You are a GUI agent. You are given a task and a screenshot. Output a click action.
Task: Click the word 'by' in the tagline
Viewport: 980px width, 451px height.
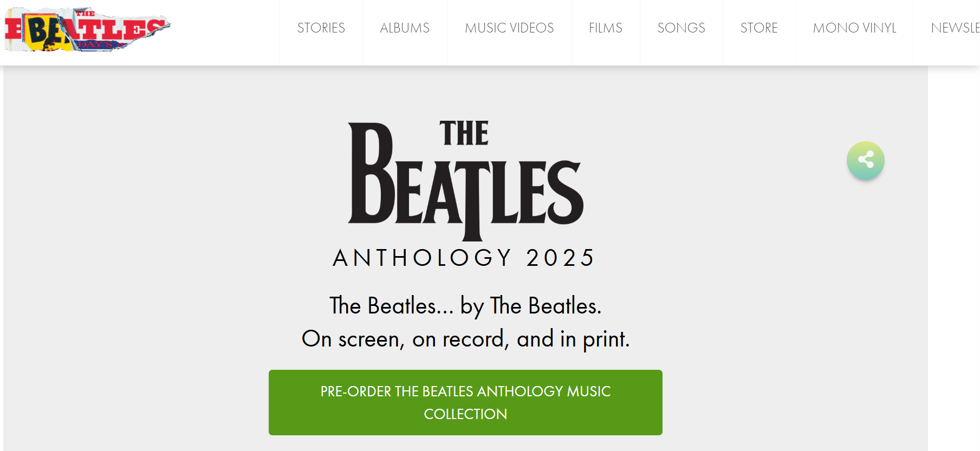pos(472,307)
